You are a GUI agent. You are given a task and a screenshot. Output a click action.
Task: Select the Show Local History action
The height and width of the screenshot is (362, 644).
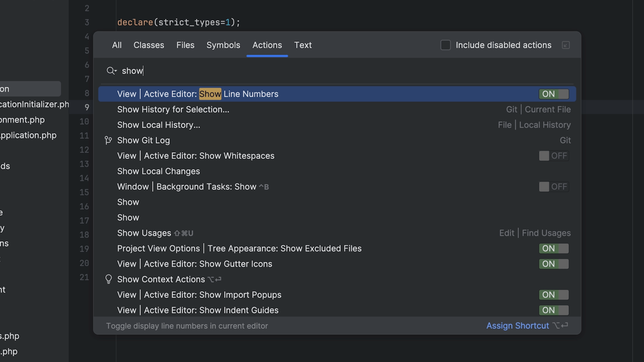tap(158, 125)
